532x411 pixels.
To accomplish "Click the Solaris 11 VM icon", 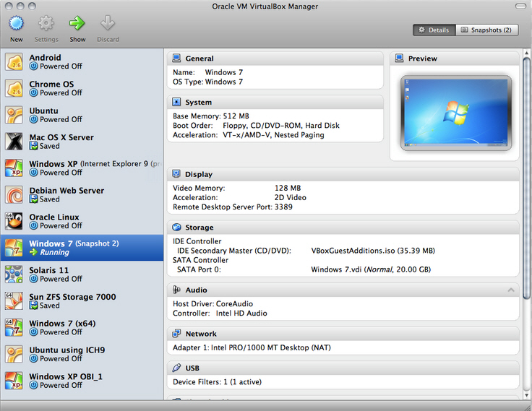I will [14, 274].
